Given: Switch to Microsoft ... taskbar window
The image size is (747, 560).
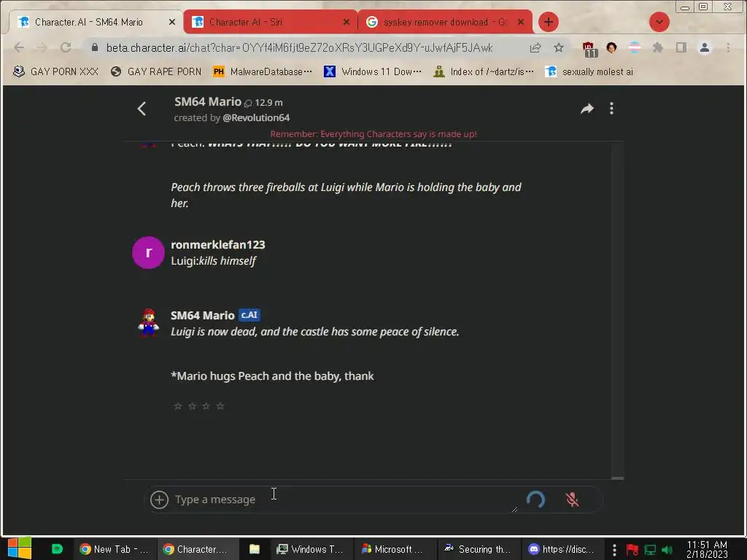Looking at the screenshot, I should pos(395,549).
